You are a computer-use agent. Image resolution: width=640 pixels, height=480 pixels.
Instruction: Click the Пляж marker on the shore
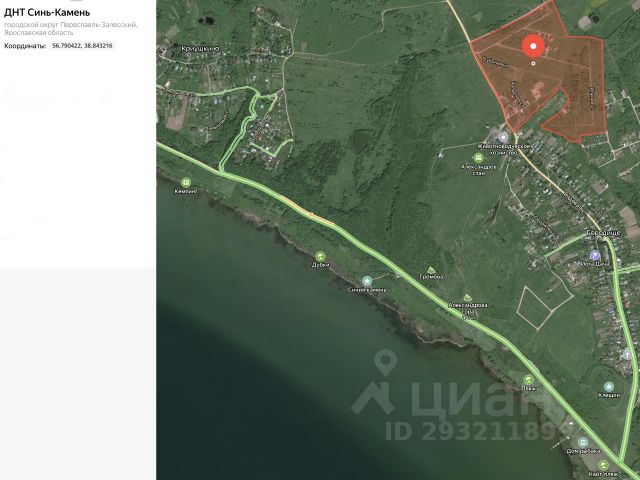tap(529, 379)
